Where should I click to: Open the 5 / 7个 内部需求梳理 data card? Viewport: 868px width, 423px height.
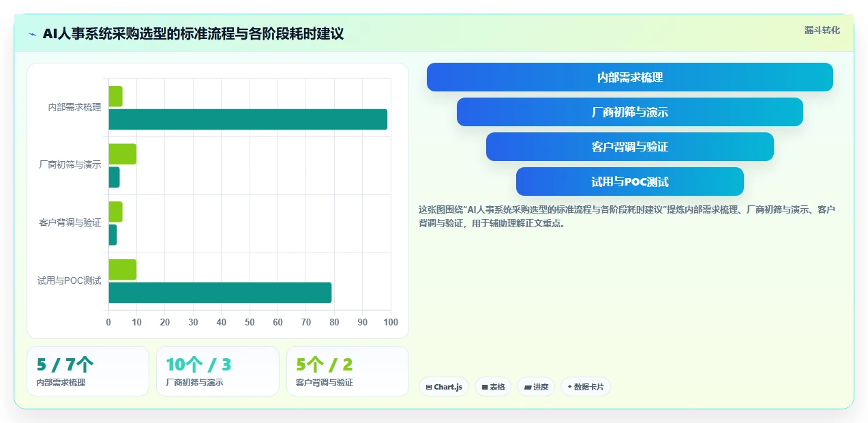(88, 371)
